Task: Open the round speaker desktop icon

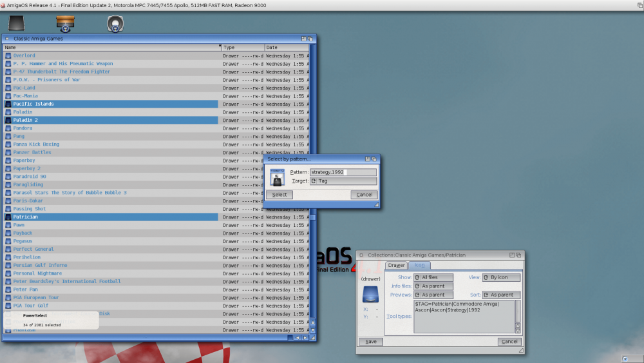Action: (115, 23)
